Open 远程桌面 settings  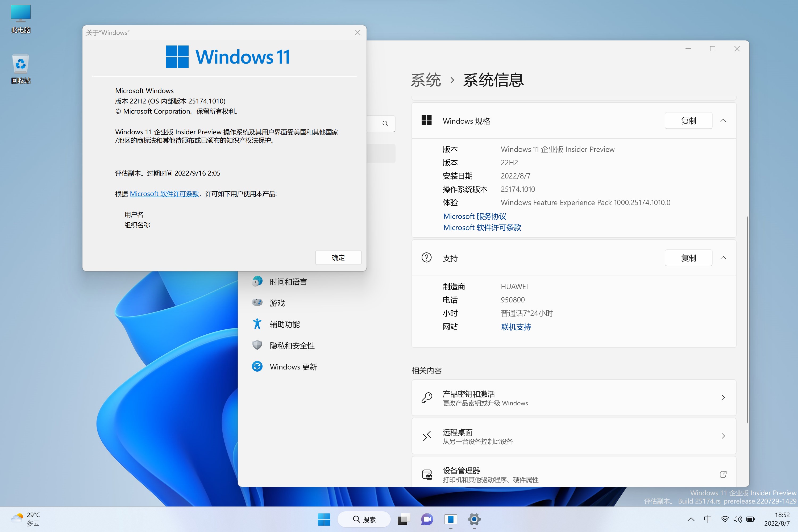574,436
